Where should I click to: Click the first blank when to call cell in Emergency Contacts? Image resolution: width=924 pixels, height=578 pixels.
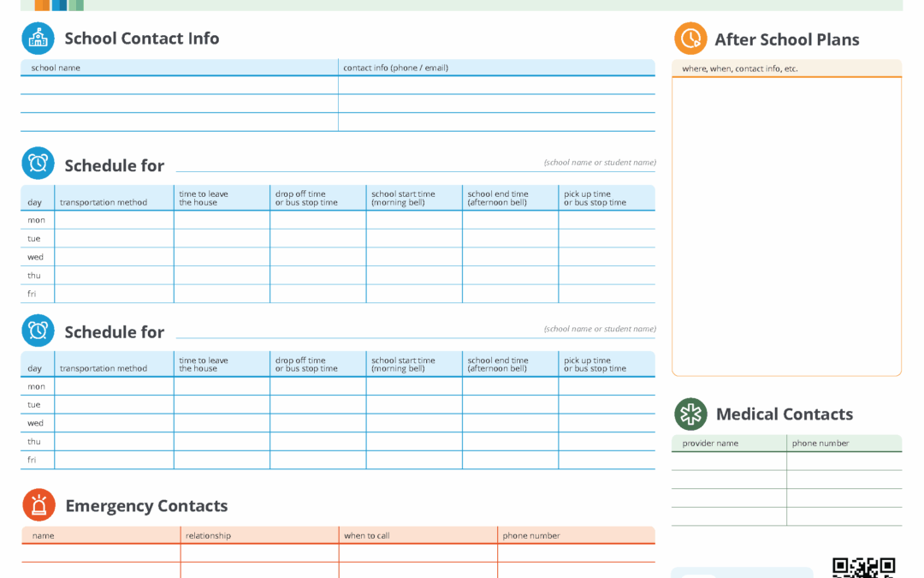pos(418,553)
